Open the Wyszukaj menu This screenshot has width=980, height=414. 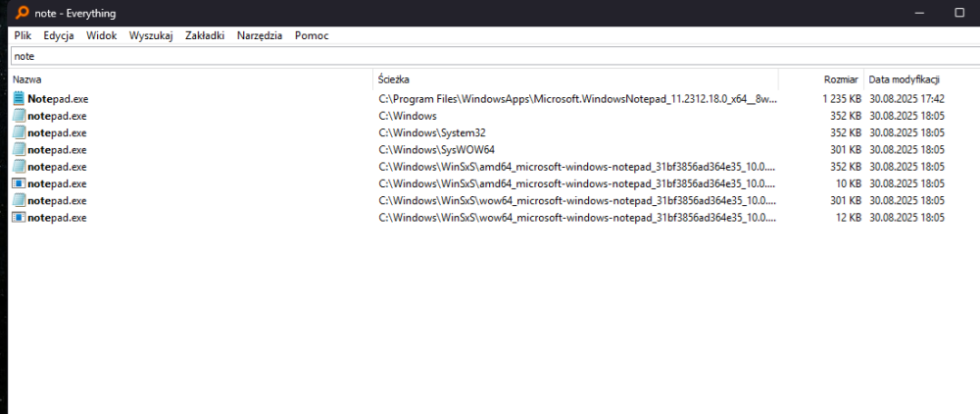coord(151,35)
